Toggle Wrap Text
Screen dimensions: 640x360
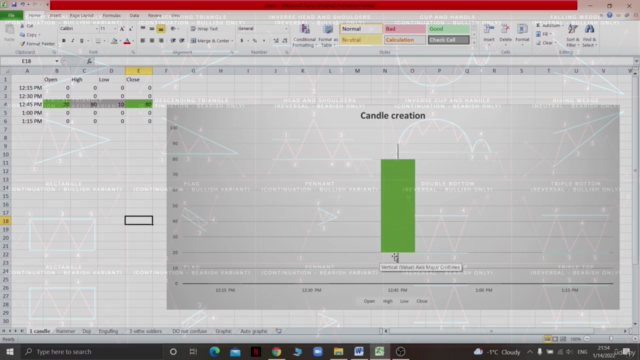click(x=204, y=29)
